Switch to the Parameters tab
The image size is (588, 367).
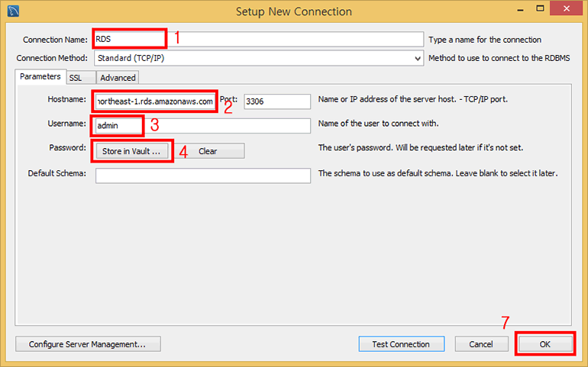click(x=40, y=77)
